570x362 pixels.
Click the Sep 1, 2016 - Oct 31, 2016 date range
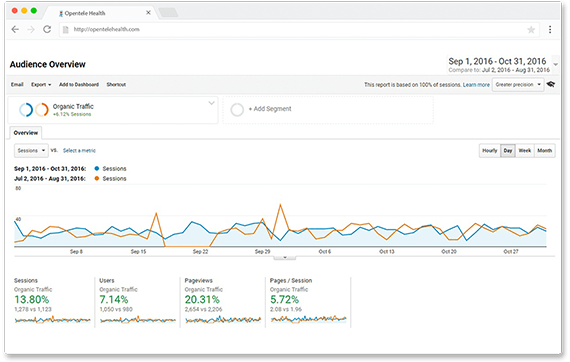tap(497, 61)
